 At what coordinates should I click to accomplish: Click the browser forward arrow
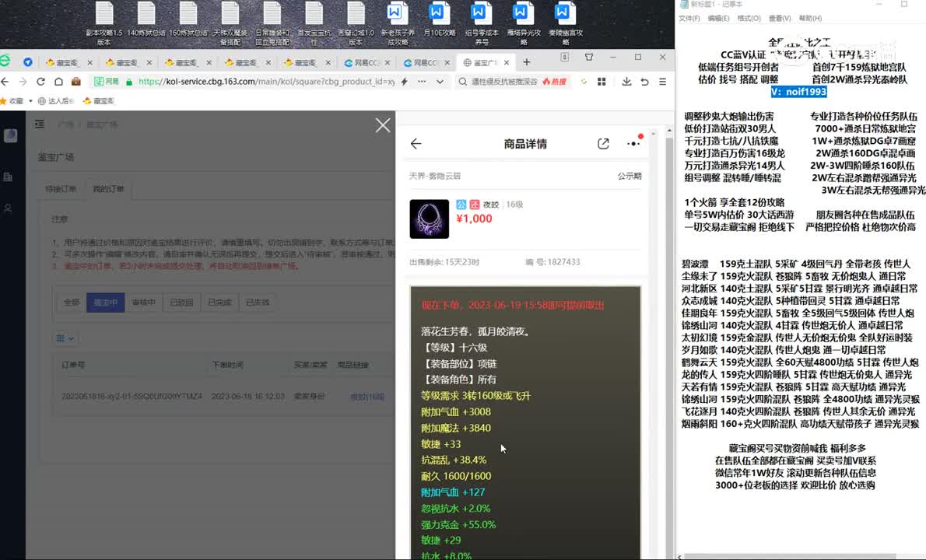tap(23, 82)
